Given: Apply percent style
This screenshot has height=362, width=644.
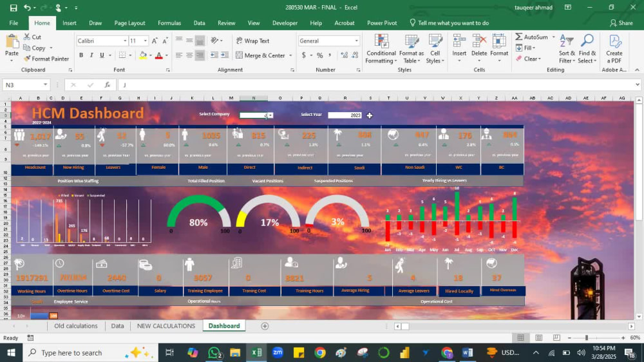Looking at the screenshot, I should tap(319, 55).
